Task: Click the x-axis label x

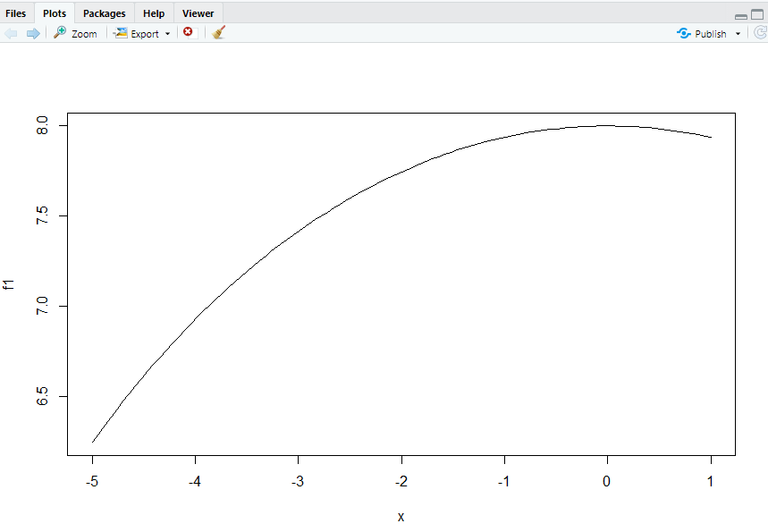Action: [x=401, y=517]
